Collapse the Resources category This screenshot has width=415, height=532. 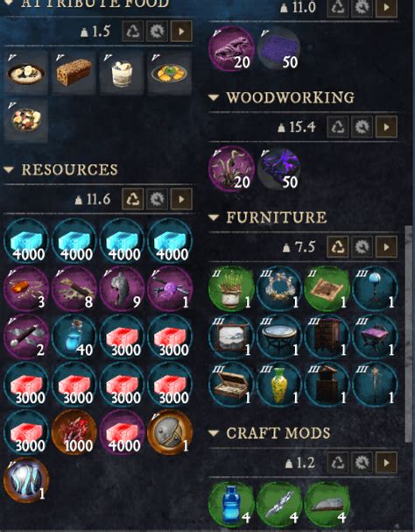click(9, 169)
